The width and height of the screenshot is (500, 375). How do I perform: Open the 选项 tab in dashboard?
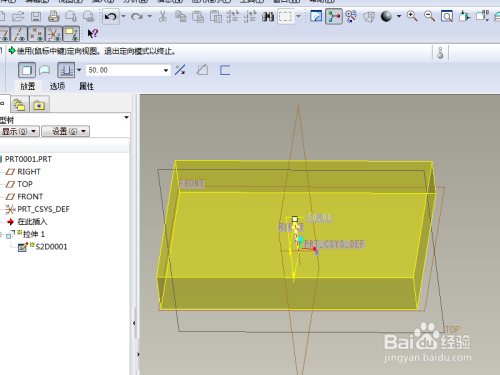click(57, 86)
